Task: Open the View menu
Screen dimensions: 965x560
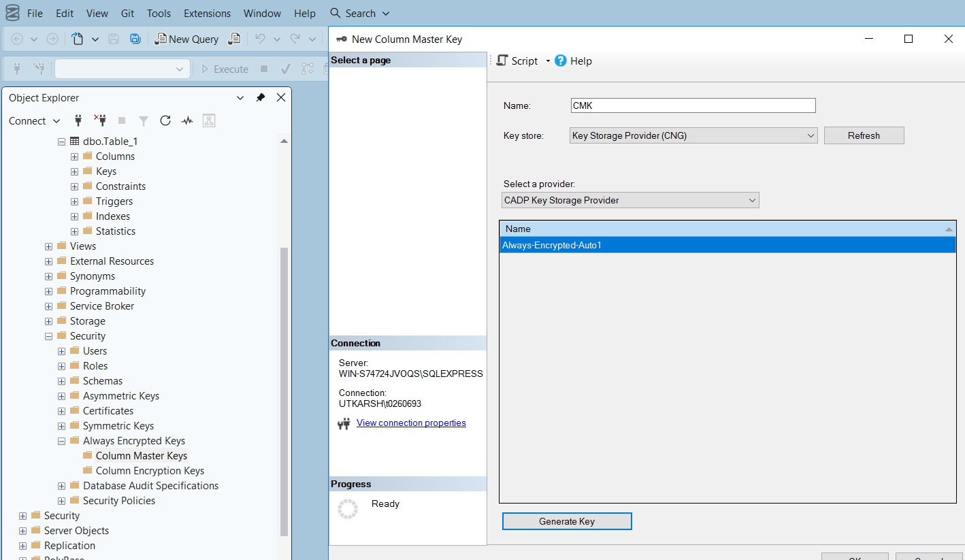Action: click(x=97, y=13)
